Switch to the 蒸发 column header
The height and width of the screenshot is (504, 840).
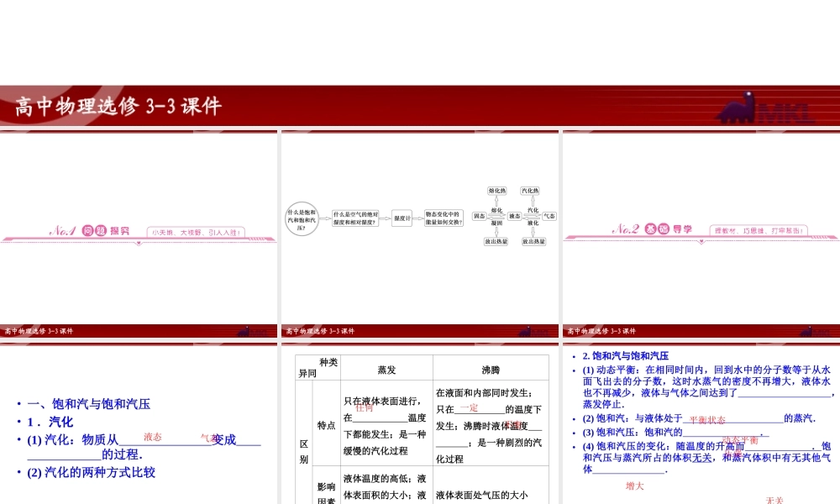tap(386, 368)
